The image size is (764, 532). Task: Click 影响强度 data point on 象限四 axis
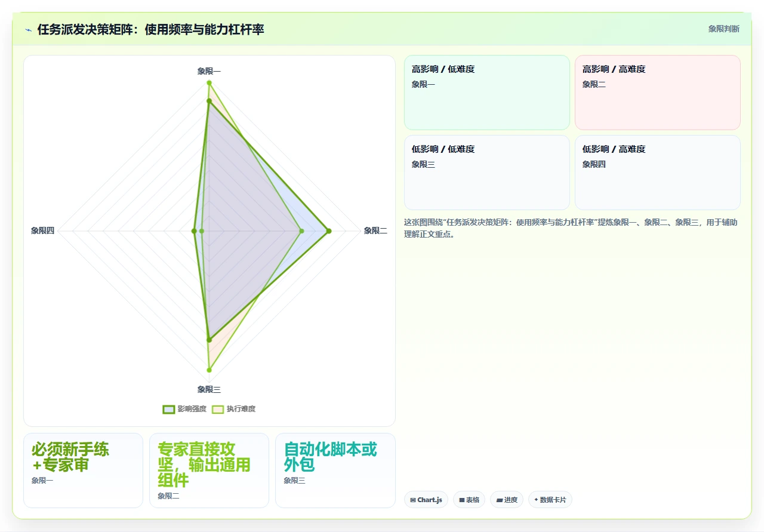coord(194,230)
